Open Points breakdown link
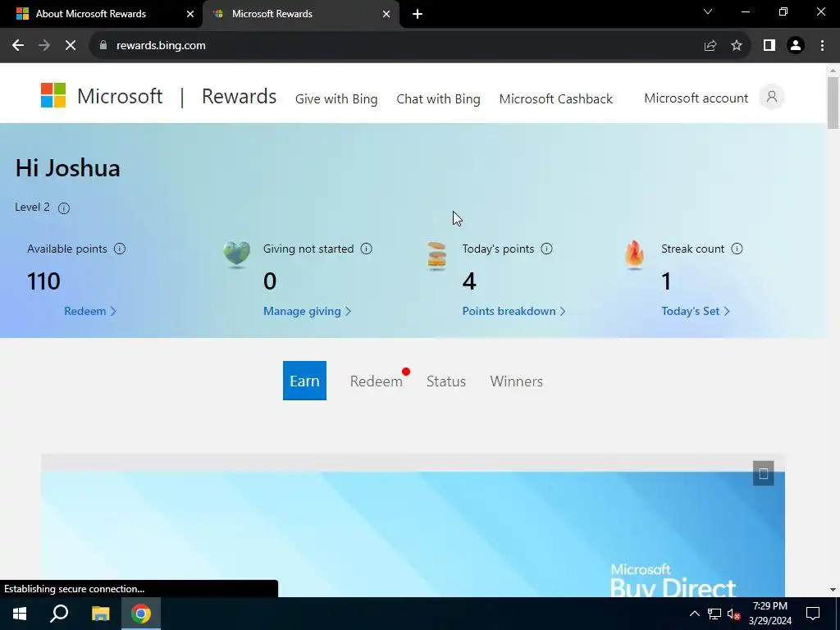 [x=514, y=311]
